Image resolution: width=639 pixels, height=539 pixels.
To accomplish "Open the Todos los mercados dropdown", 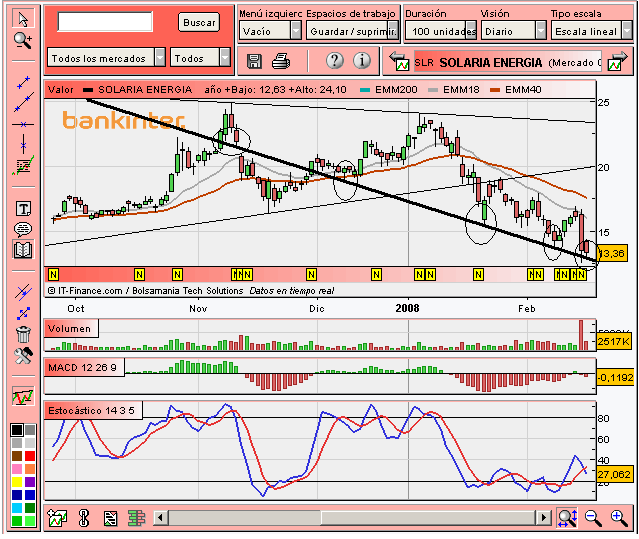I will (x=106, y=57).
